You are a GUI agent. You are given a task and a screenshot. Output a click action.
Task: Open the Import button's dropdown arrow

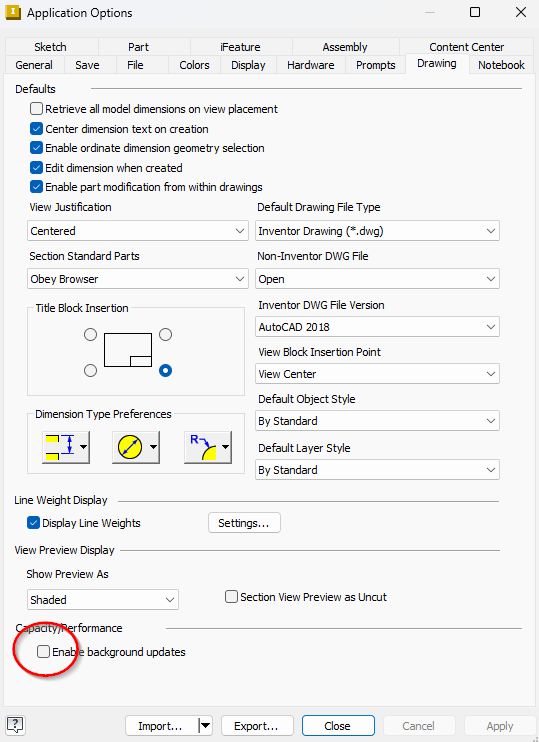tap(205, 725)
